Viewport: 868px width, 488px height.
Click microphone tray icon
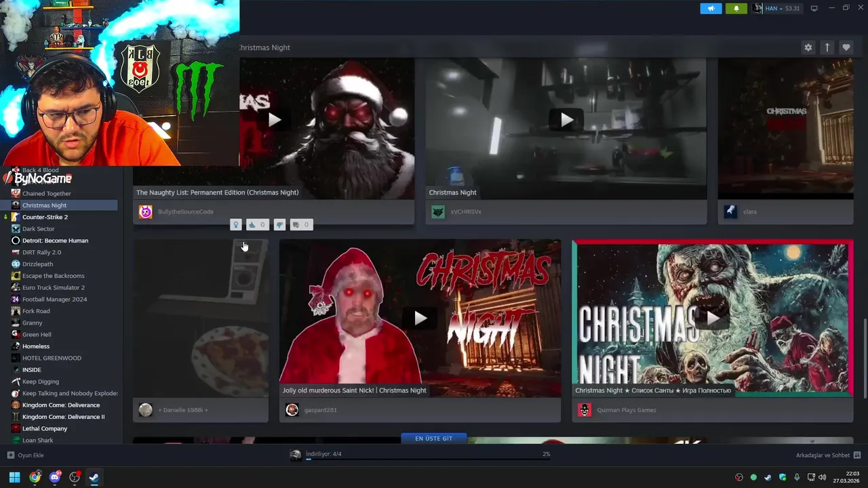797,477
